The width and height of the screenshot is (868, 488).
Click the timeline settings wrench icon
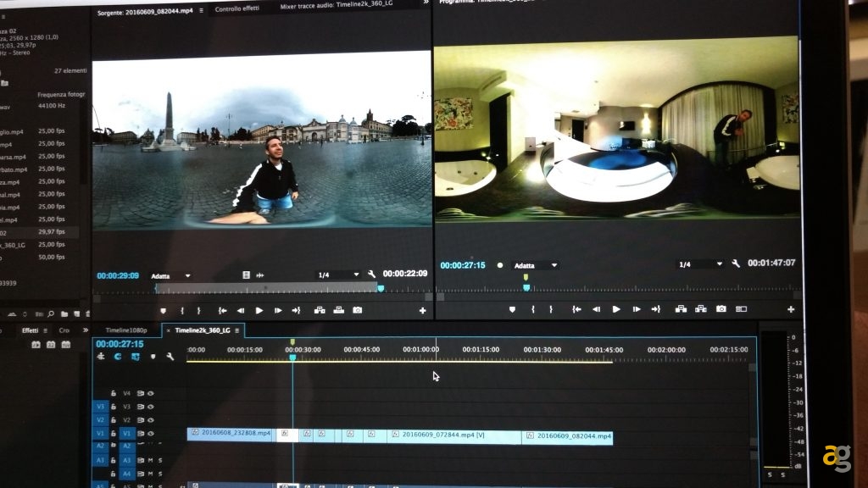click(x=170, y=357)
